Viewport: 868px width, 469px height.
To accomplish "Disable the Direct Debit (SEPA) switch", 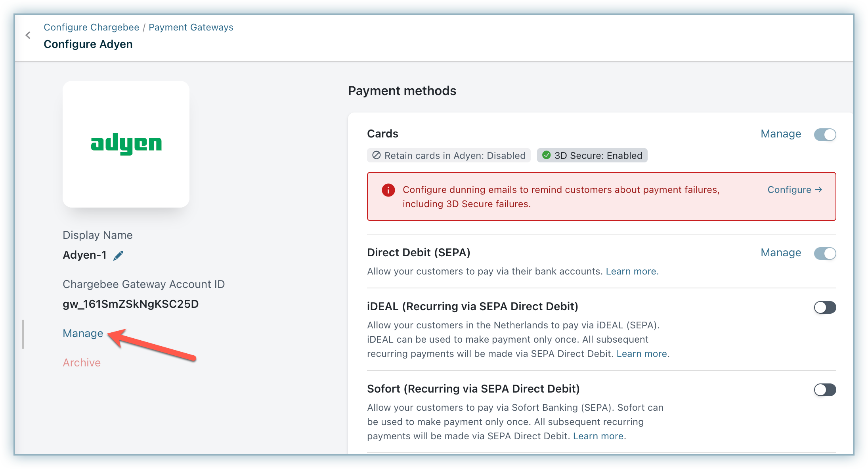I will (825, 254).
